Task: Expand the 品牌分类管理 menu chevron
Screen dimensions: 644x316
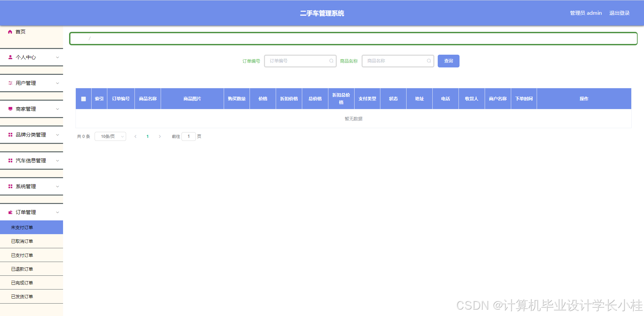Action: 57,135
